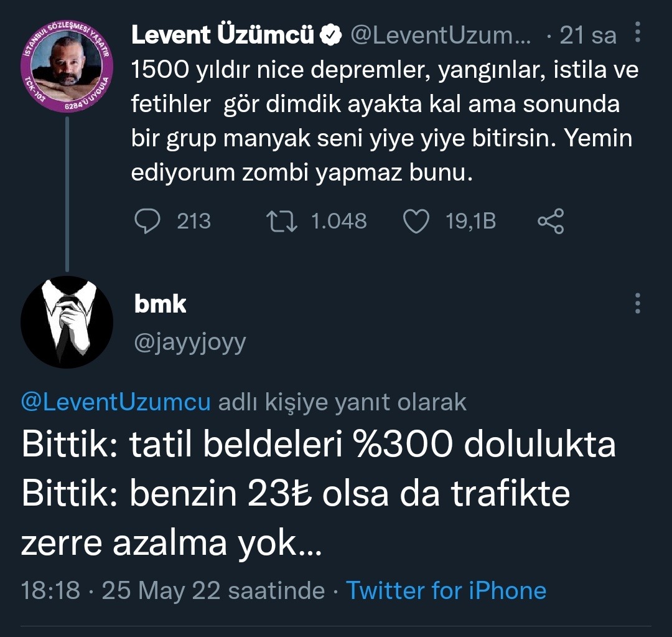Visit the @jayyjoyy handle
Screen dimensions: 672x637
point(190,342)
